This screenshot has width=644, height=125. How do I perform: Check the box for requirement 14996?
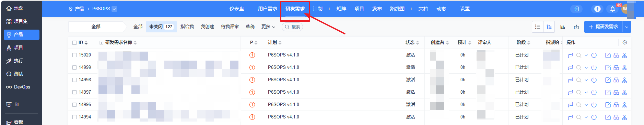click(74, 105)
